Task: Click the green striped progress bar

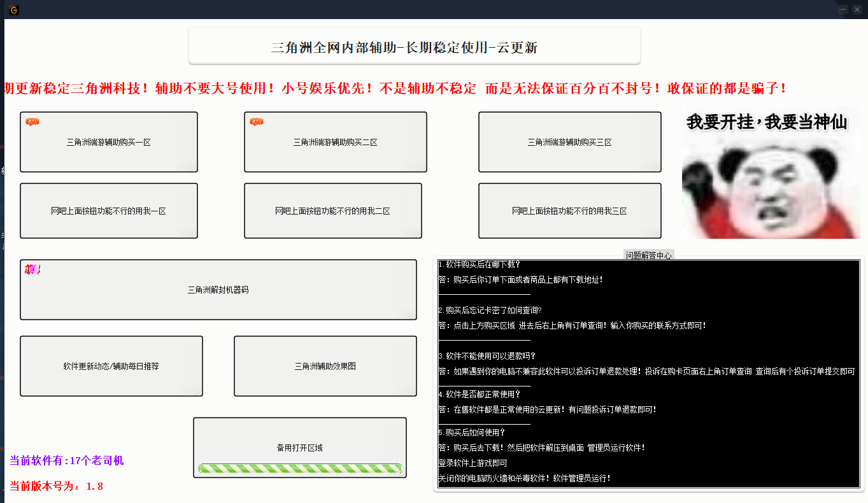Action: click(300, 469)
